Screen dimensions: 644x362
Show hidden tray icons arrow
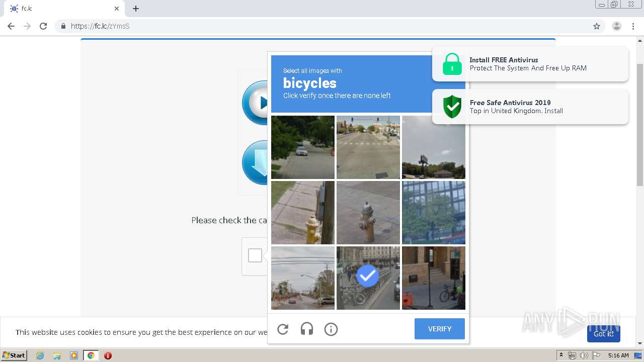point(561,355)
